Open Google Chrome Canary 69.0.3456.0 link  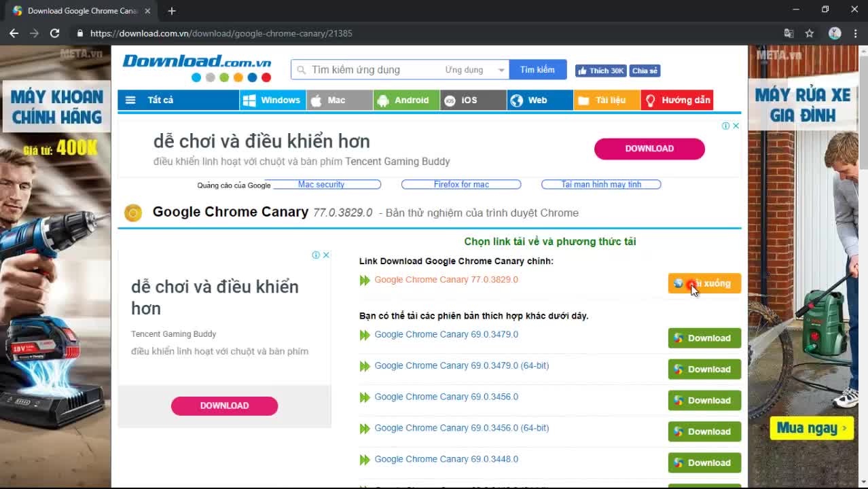(x=446, y=397)
